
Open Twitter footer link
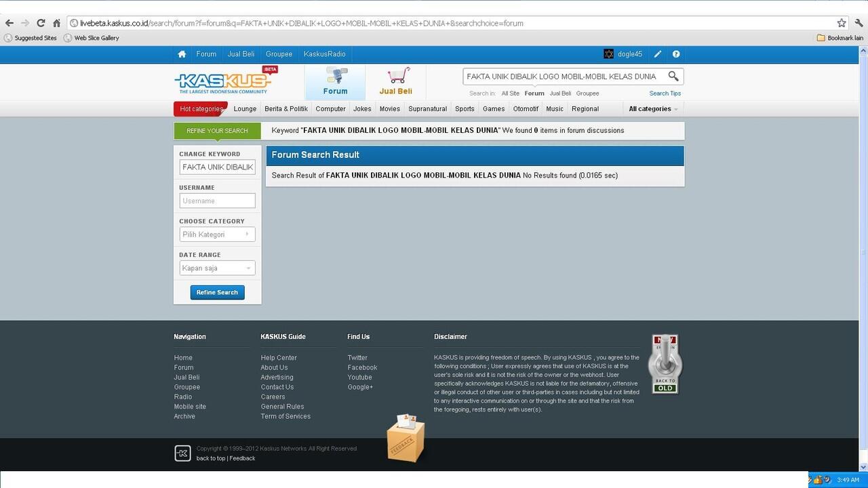click(x=357, y=358)
